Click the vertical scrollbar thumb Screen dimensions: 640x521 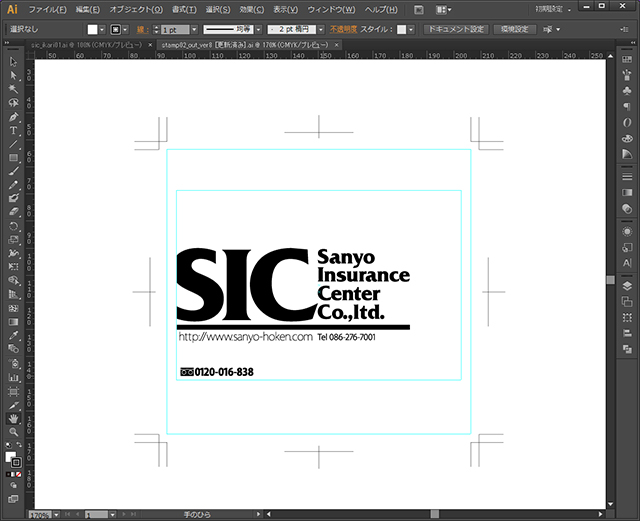pos(611,280)
